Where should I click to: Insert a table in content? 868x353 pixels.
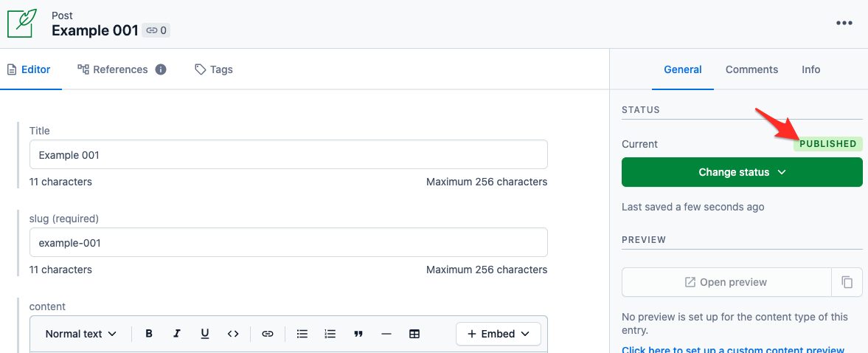[414, 334]
